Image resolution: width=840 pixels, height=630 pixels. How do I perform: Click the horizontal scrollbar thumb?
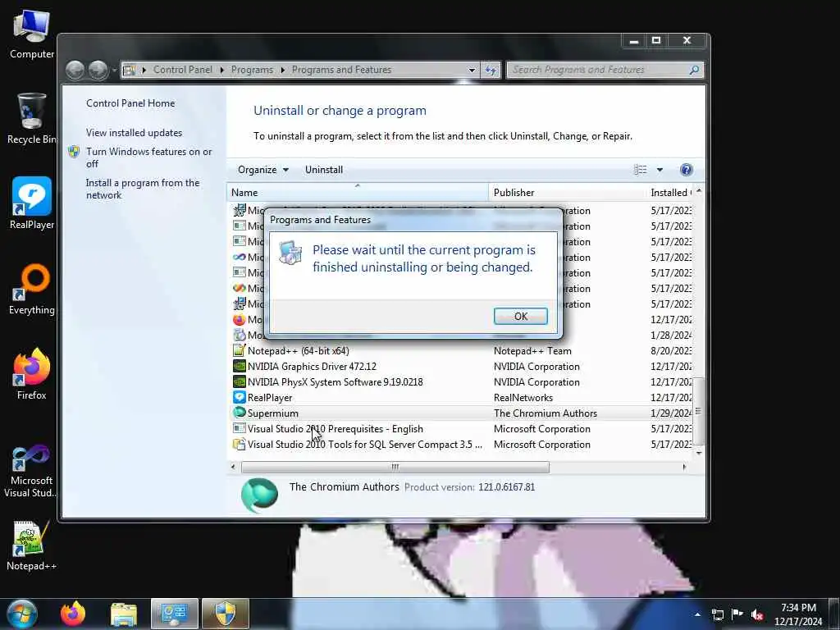pos(395,467)
